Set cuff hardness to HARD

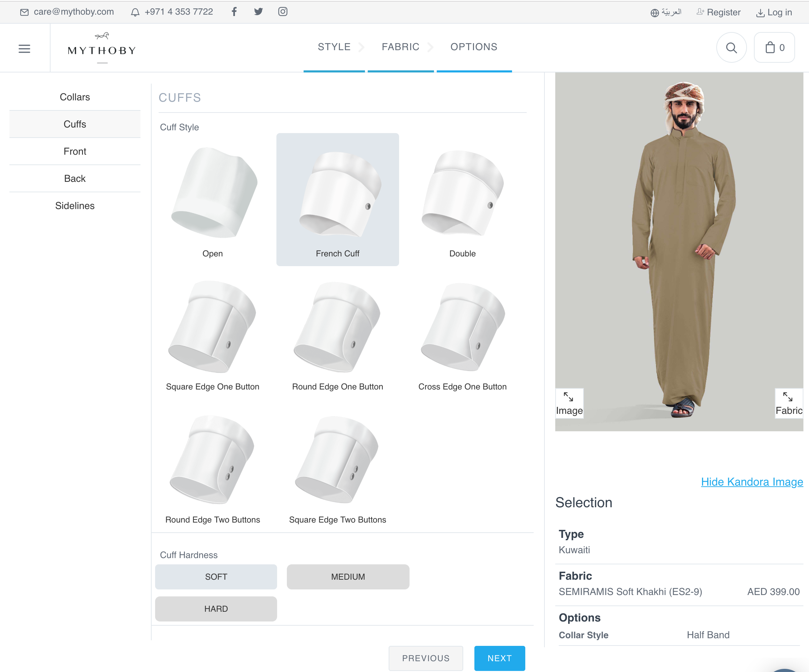point(216,609)
